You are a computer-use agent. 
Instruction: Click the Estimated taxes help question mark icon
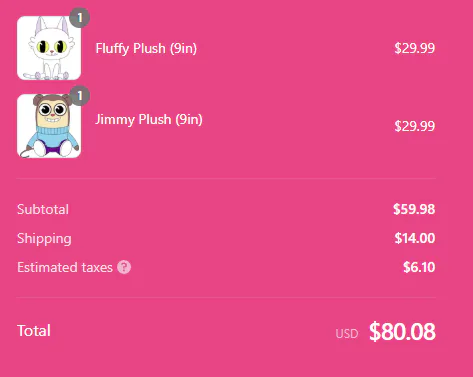click(124, 267)
